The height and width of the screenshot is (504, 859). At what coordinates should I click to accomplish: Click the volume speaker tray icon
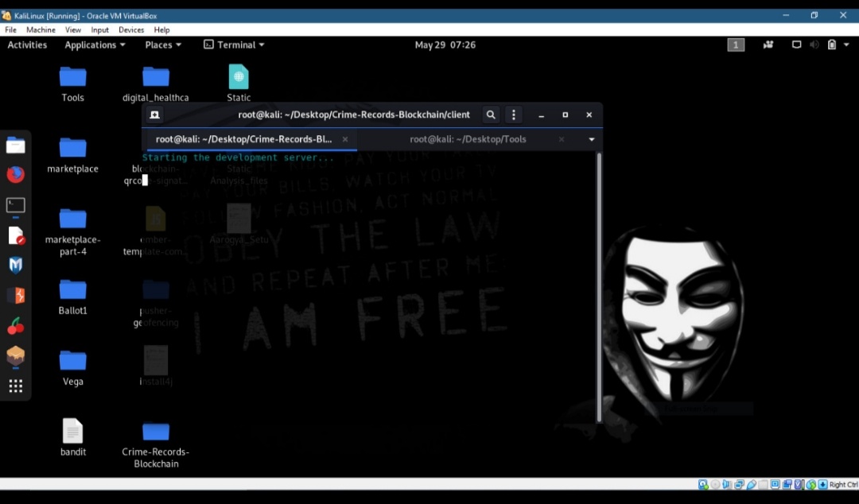pyautogui.click(x=814, y=45)
